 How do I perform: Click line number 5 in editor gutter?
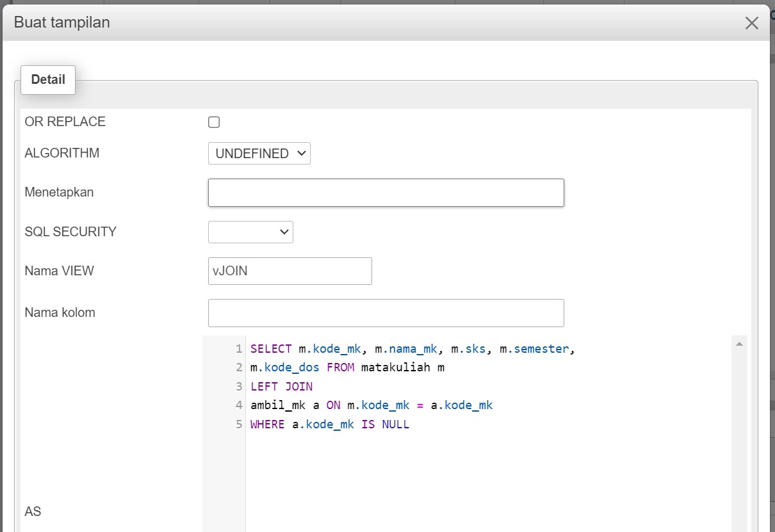pyautogui.click(x=239, y=424)
